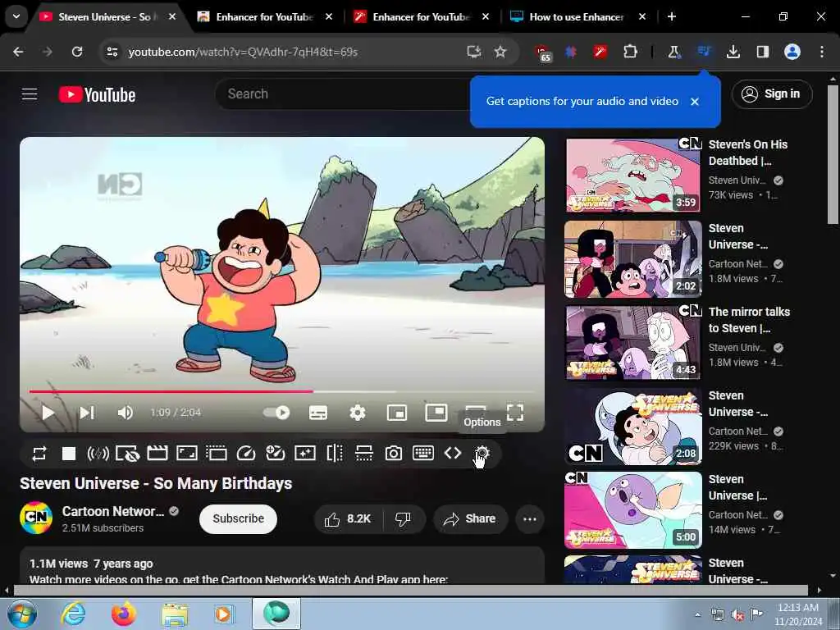
Task: Open the 2:08 Steven Universe video thumbnail
Action: point(633,427)
